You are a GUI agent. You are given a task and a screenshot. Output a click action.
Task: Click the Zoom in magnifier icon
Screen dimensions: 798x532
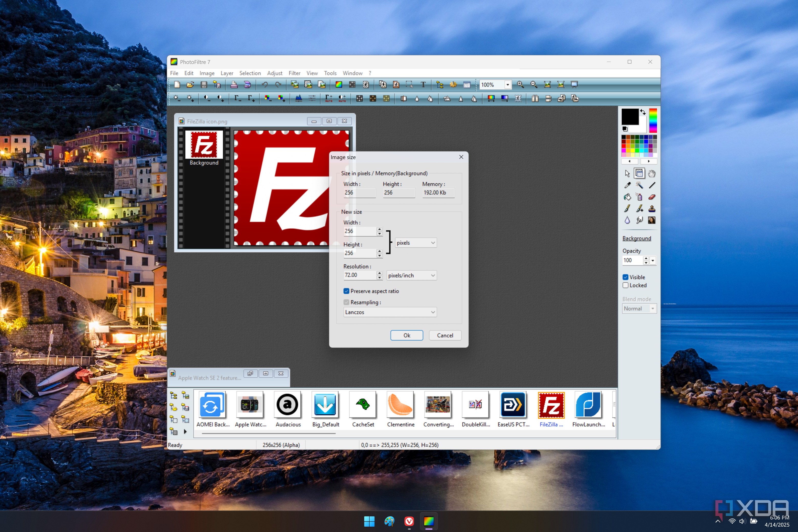tap(520, 84)
